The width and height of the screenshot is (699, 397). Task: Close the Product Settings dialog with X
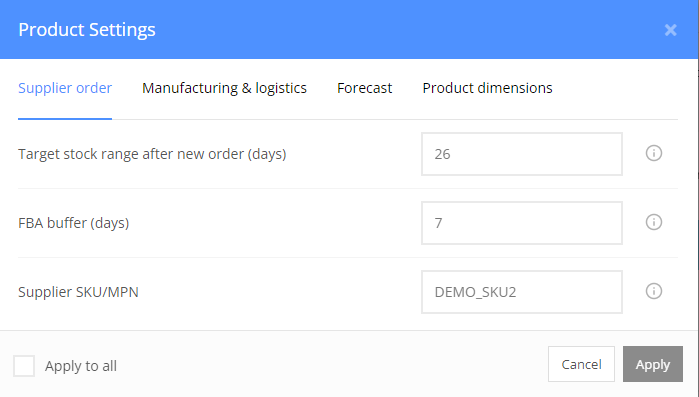(x=670, y=30)
